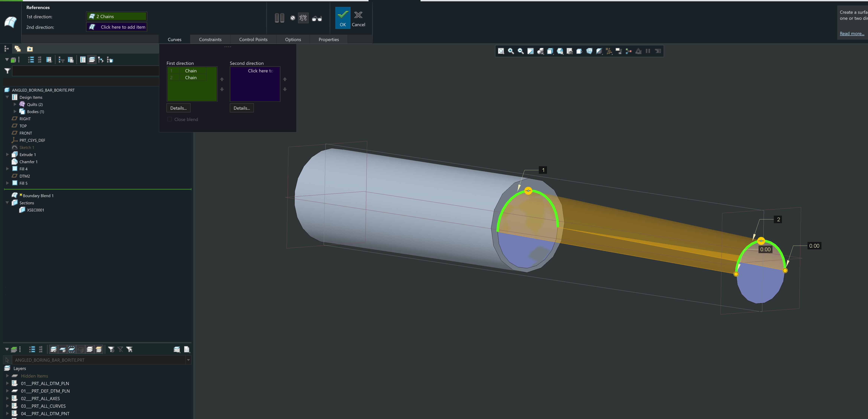Image resolution: width=868 pixels, height=419 pixels.
Task: Collapse the Design Items node
Action: (x=7, y=97)
